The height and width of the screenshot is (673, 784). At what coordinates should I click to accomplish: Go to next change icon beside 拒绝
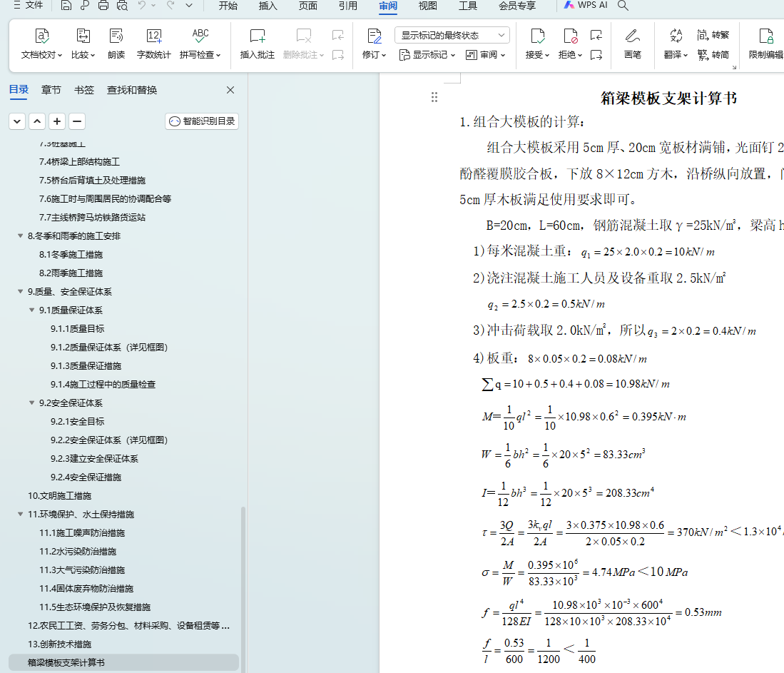[x=596, y=55]
